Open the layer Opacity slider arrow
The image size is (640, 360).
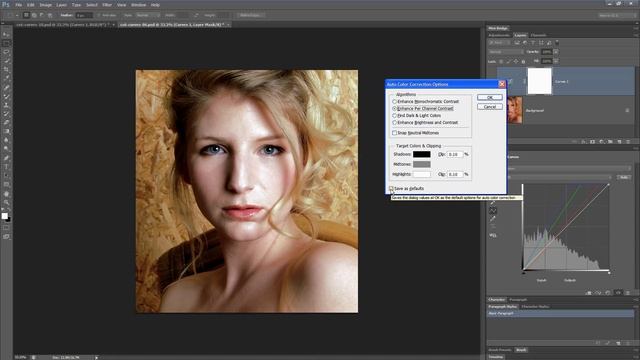[x=556, y=52]
